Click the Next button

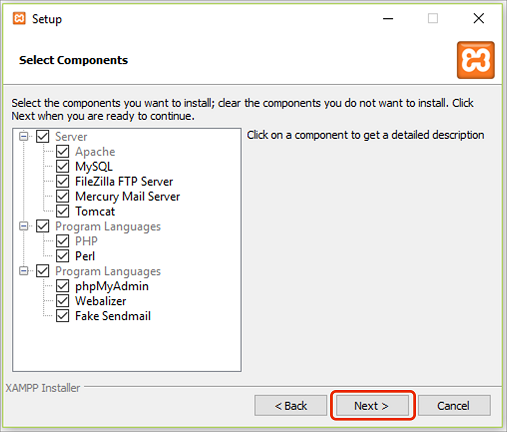372,406
